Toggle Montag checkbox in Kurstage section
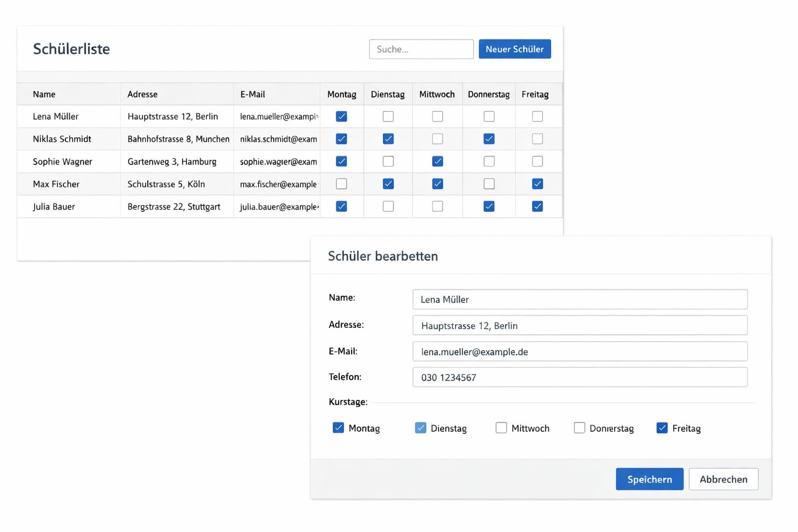 point(338,428)
